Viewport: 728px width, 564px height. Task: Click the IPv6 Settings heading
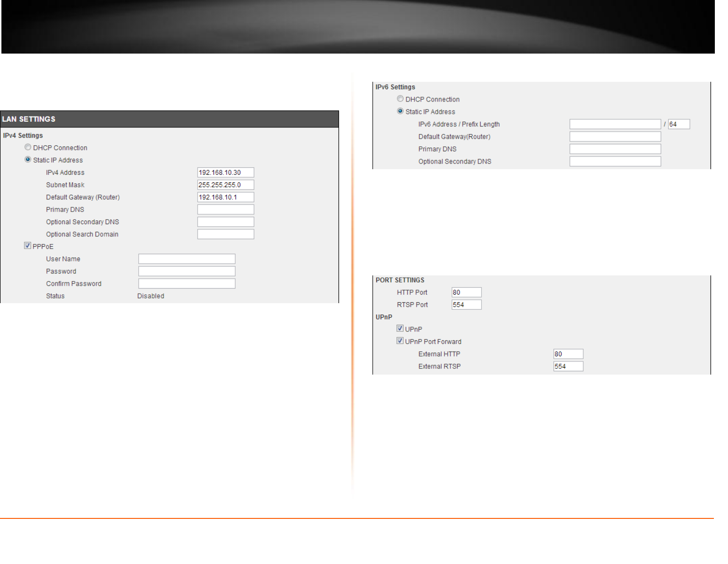[x=395, y=87]
